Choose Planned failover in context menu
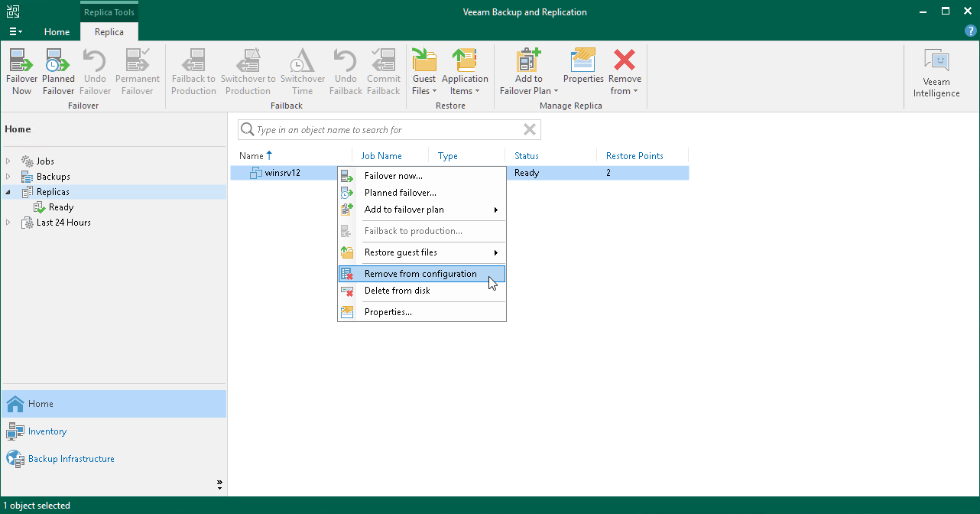The width and height of the screenshot is (980, 514). 422,193
